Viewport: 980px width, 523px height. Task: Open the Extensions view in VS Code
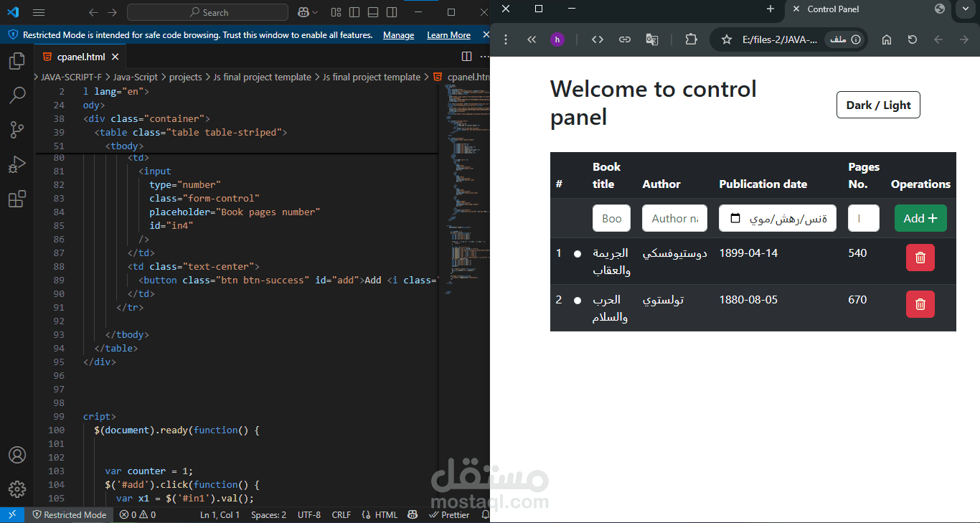(x=17, y=199)
